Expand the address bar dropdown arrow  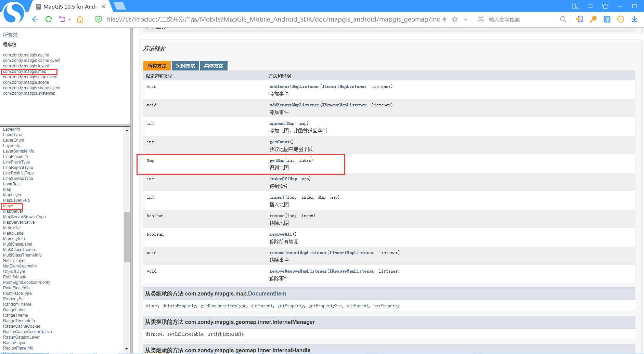(465, 19)
